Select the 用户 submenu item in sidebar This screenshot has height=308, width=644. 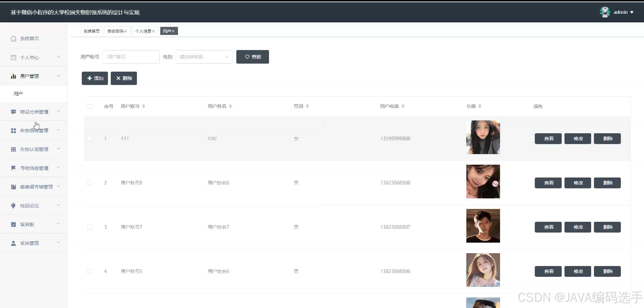pyautogui.click(x=33, y=94)
